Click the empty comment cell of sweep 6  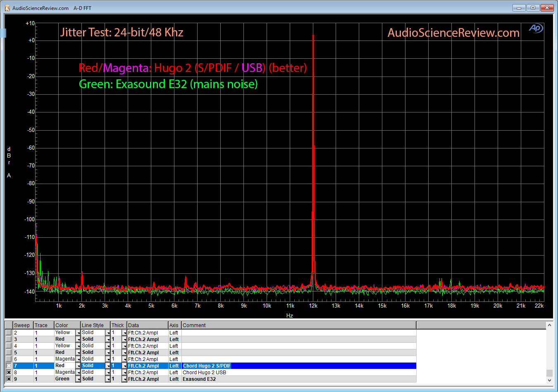(x=299, y=359)
